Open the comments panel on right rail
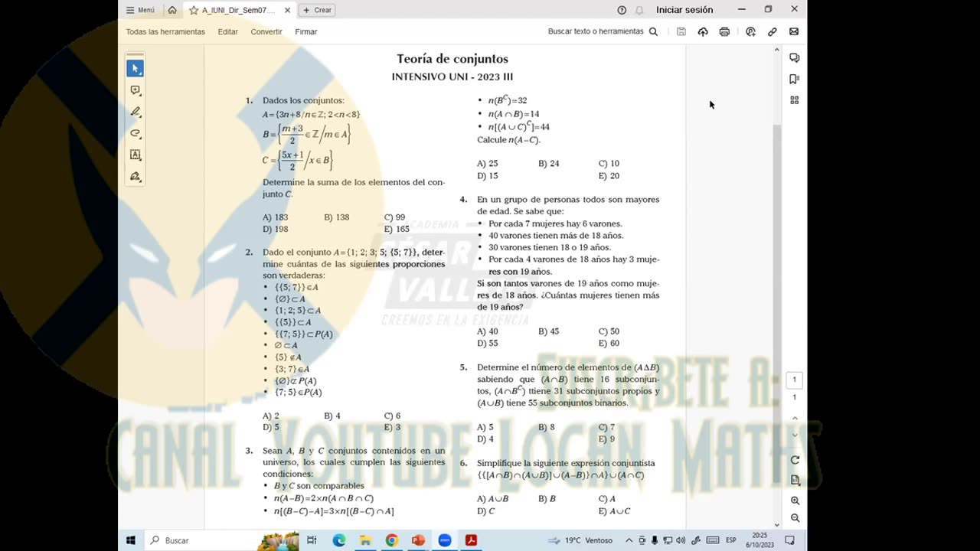 795,58
